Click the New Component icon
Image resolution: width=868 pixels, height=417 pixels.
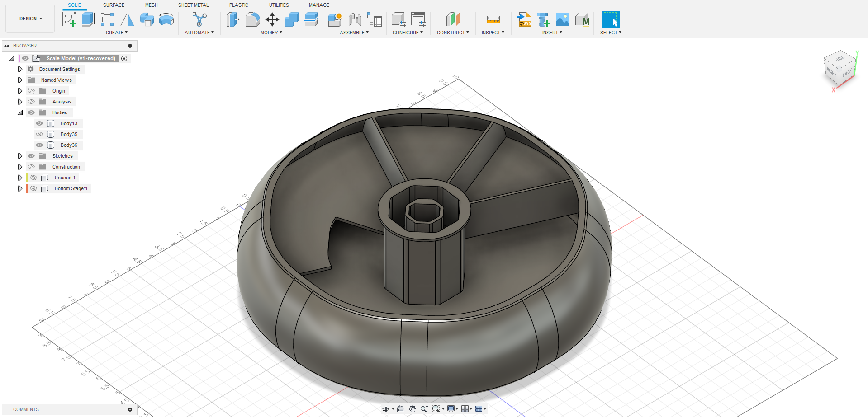335,19
